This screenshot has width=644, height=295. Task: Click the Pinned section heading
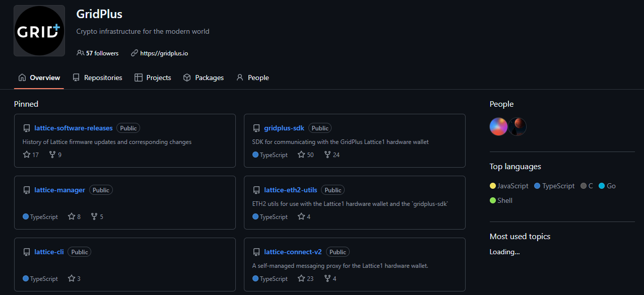[26, 104]
